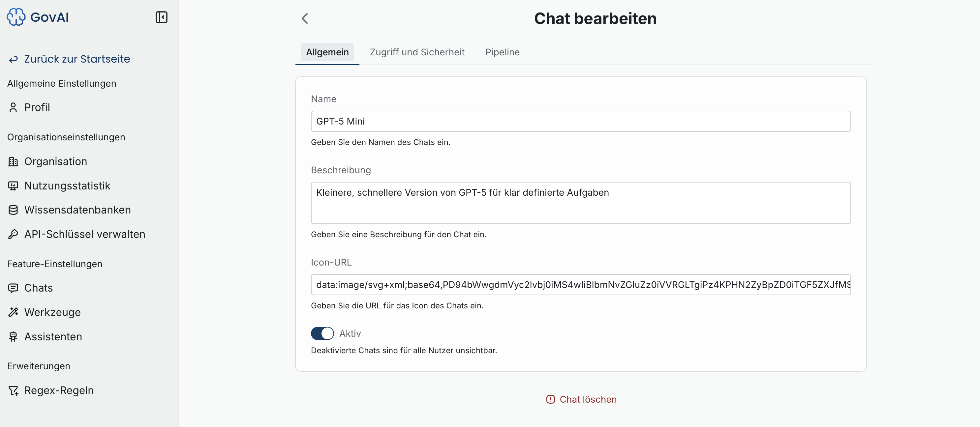
Task: Click the GovAI brand name text
Action: pyautogui.click(x=49, y=17)
